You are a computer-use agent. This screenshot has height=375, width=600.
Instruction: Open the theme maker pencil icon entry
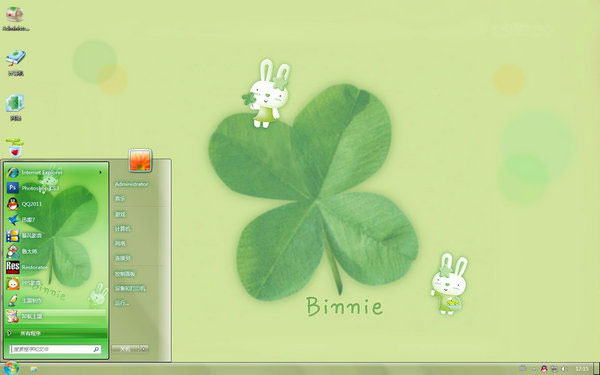click(55, 300)
